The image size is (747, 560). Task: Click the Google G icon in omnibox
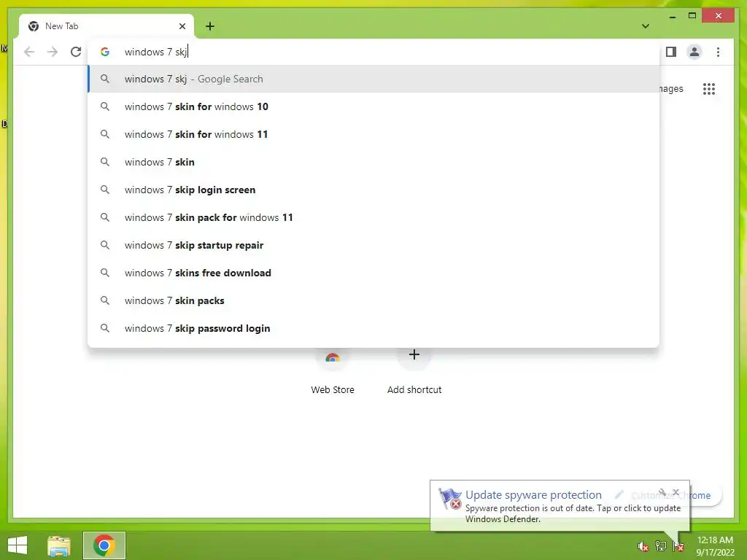(105, 52)
